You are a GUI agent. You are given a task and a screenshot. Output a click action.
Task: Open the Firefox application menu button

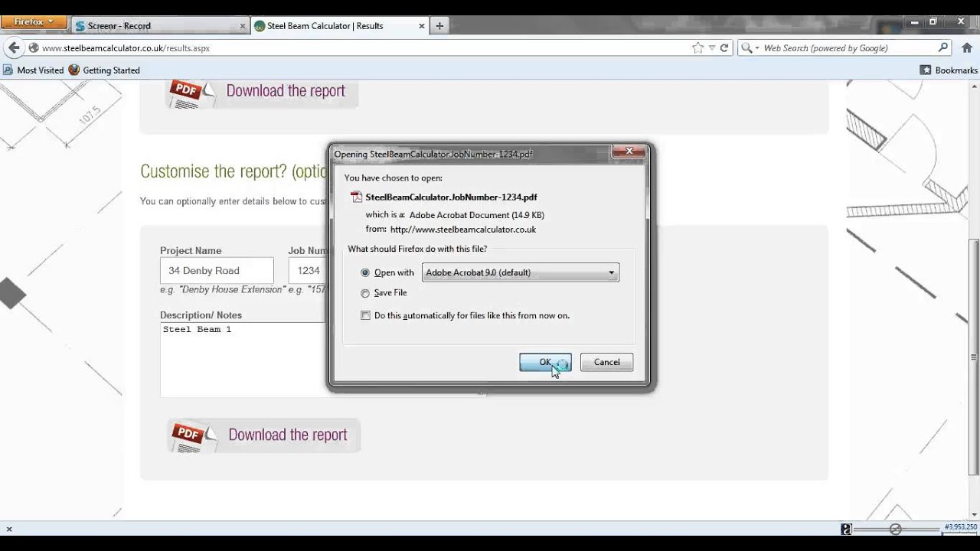(34, 22)
